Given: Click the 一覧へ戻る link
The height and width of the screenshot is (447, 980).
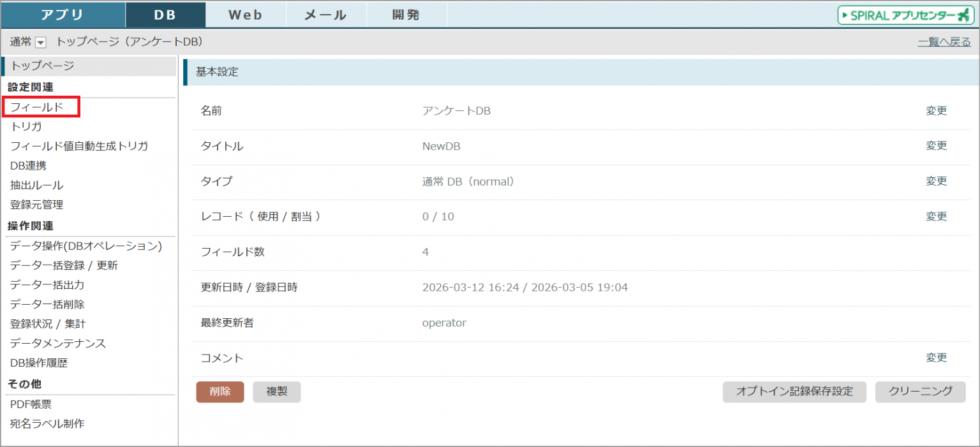Looking at the screenshot, I should [944, 42].
